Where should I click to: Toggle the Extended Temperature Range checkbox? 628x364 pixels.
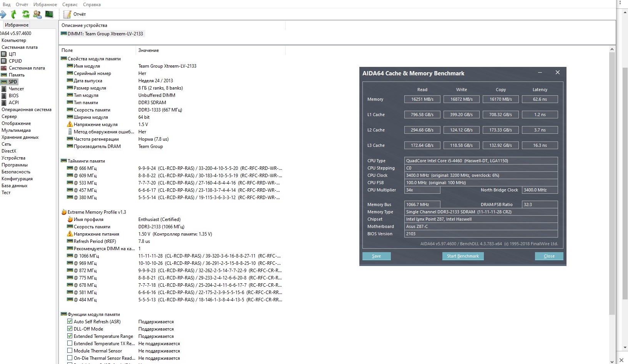click(x=70, y=336)
